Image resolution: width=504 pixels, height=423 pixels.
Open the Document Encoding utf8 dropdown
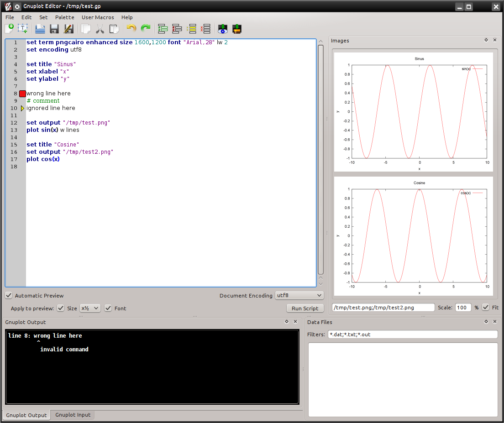[x=299, y=296]
